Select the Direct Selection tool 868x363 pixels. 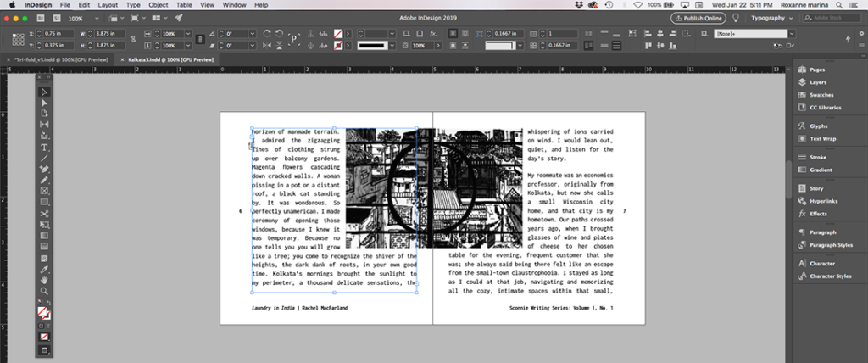[x=44, y=103]
